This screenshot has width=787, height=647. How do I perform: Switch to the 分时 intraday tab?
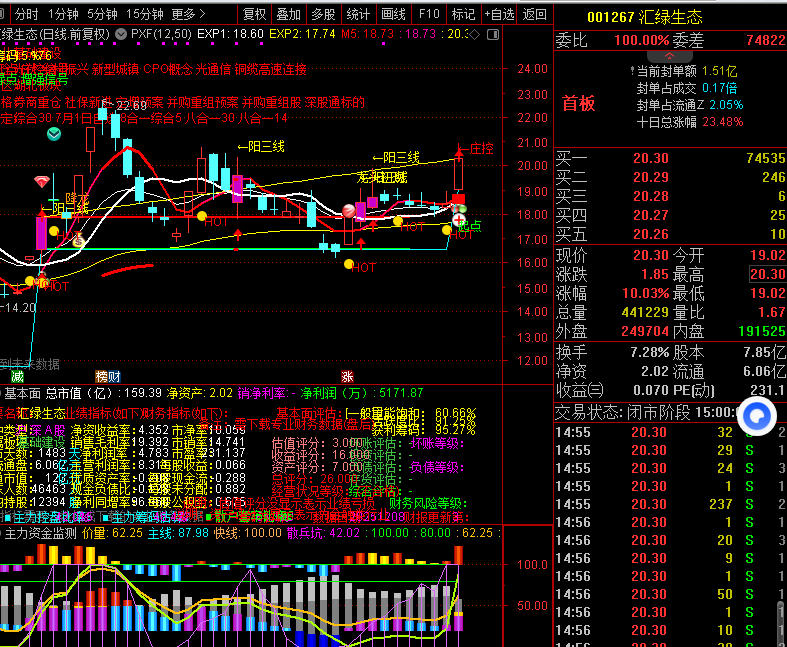click(x=26, y=14)
